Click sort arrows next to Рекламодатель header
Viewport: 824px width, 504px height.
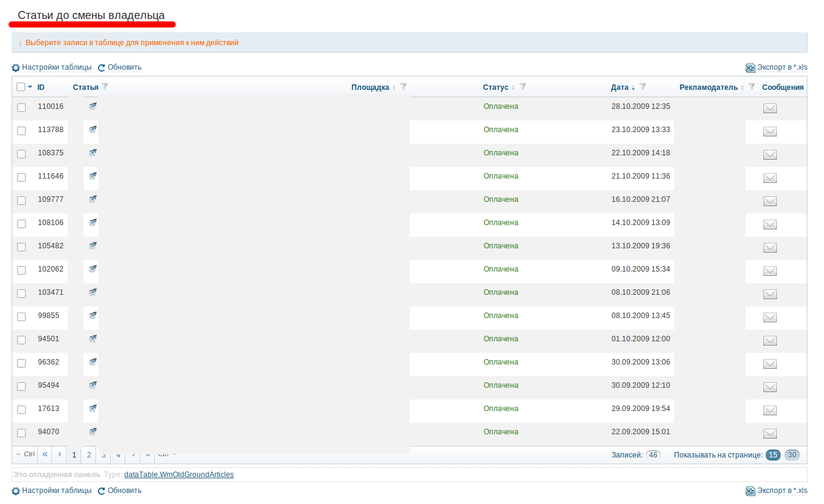pos(743,87)
